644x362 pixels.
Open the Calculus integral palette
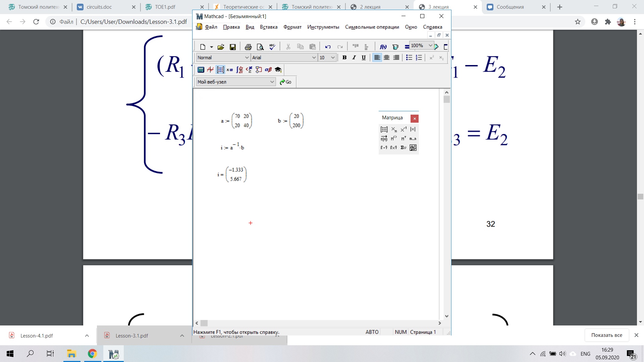239,70
